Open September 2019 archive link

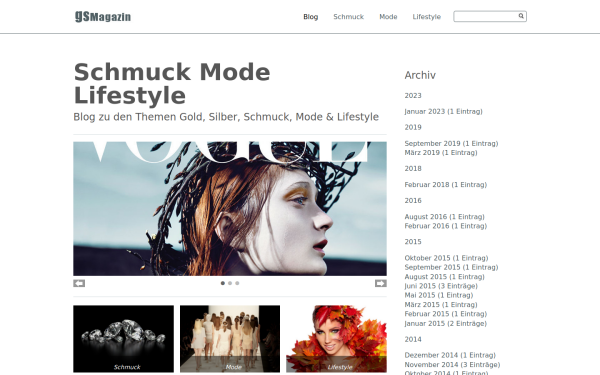coord(451,143)
